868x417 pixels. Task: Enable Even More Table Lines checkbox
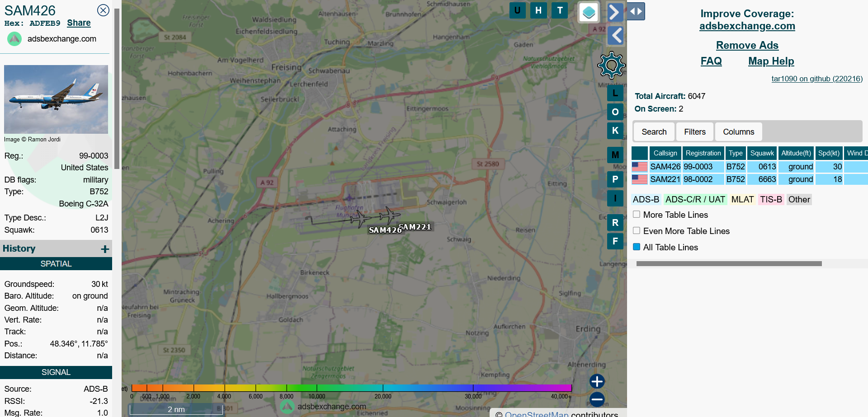[x=637, y=230]
